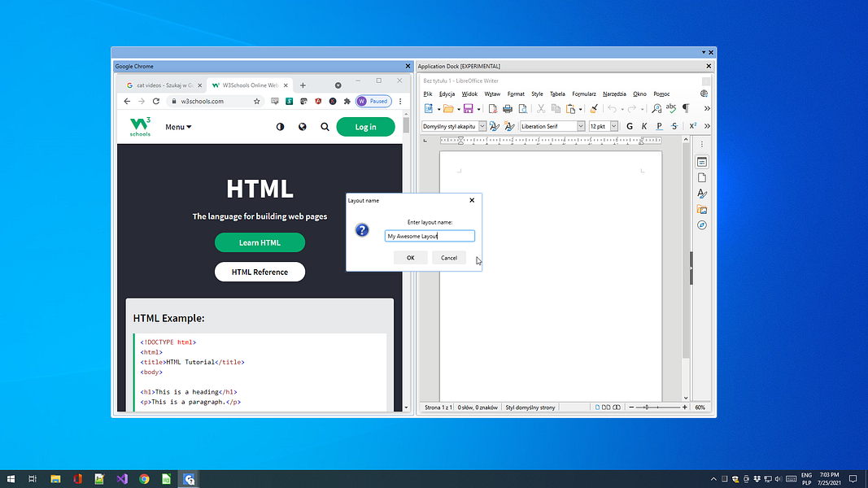Click the Learn HTML button

coord(260,242)
